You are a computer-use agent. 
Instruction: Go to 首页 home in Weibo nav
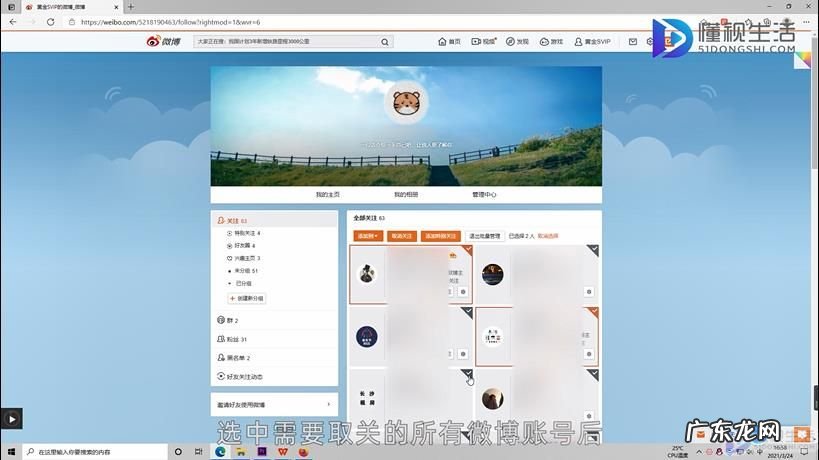pos(449,41)
